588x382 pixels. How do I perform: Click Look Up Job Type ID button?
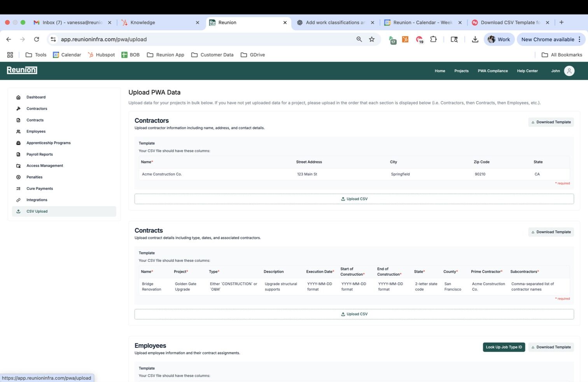(504, 347)
